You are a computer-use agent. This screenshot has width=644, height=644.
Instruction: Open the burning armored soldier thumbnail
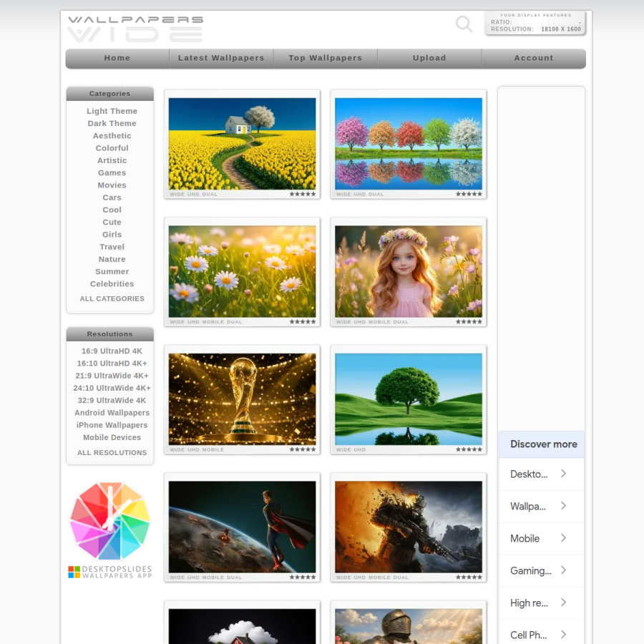pos(409,527)
